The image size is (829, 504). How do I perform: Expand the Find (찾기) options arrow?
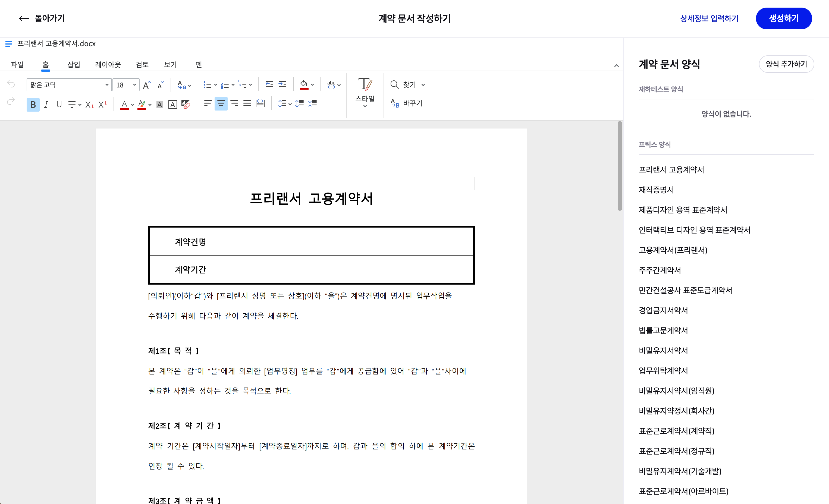(423, 85)
